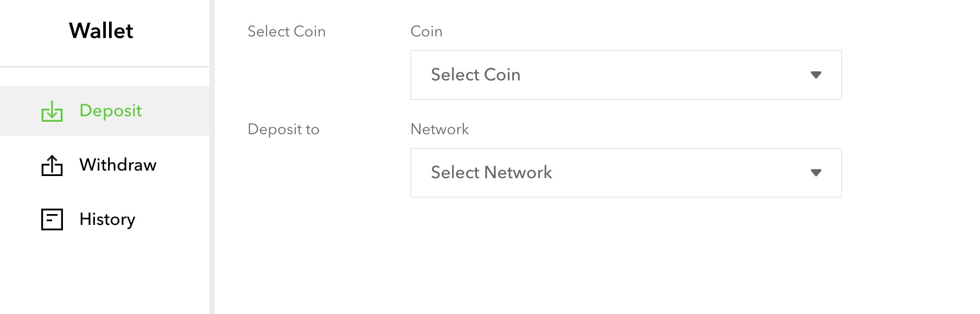The height and width of the screenshot is (314, 980).
Task: Click the 'Select Coin' section label
Action: pyautogui.click(x=287, y=32)
